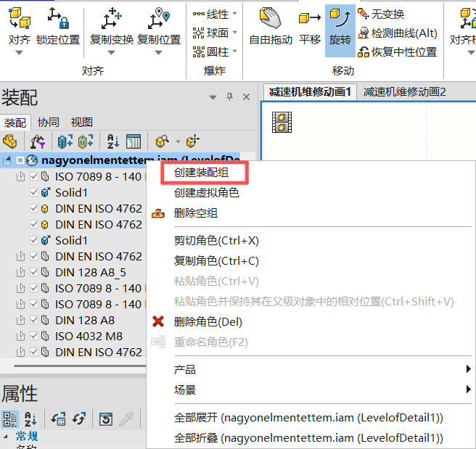Click the film strip animation icon in viewport

pos(282,123)
